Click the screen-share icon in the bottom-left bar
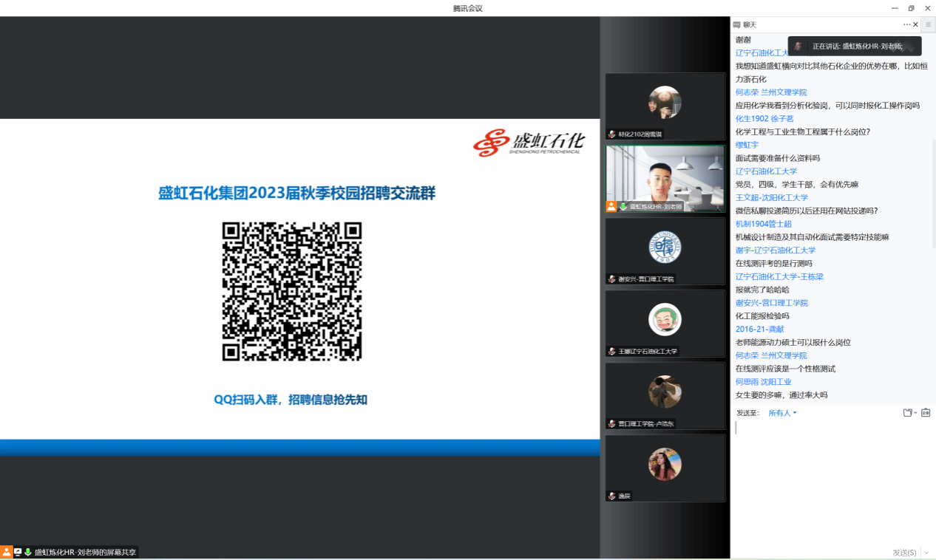Image resolution: width=936 pixels, height=560 pixels. tap(18, 552)
